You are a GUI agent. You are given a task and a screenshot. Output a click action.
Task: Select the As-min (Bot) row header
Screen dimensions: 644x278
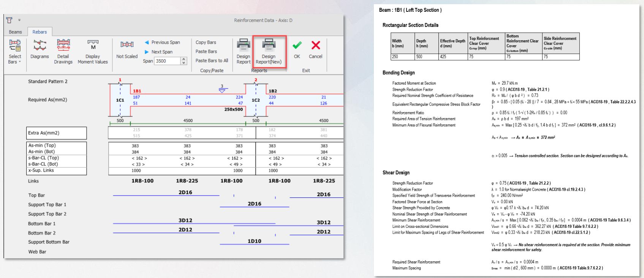pos(57,152)
